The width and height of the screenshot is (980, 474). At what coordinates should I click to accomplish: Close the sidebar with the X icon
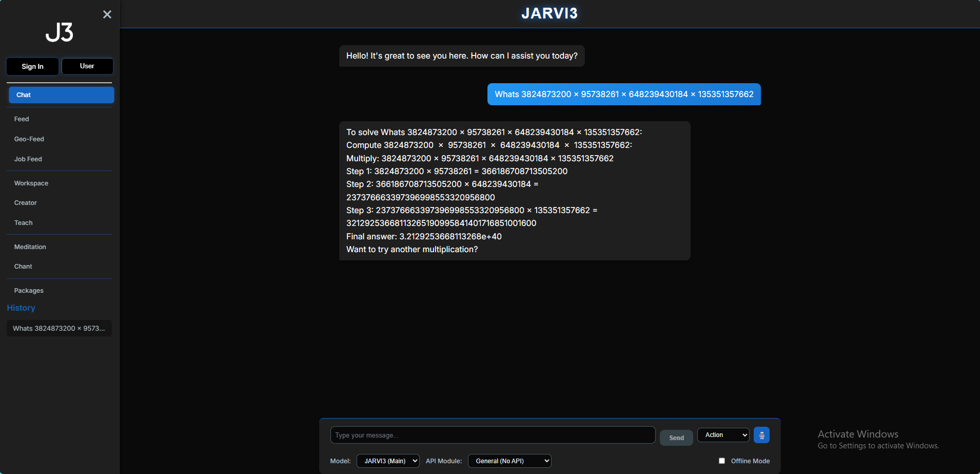point(107,14)
